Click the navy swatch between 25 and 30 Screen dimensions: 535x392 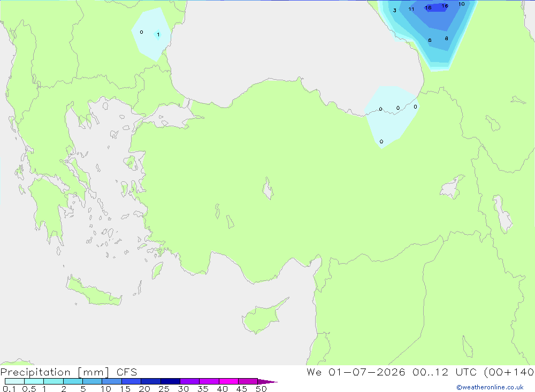point(170,381)
